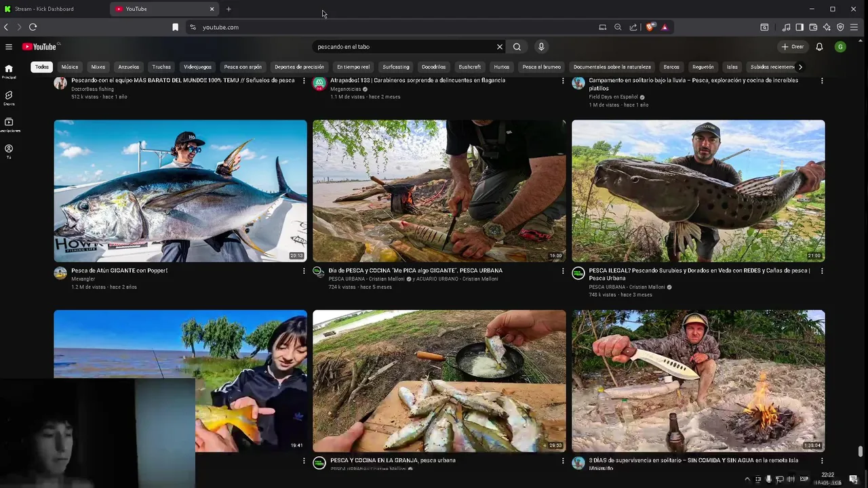Open options for Atrapados 133 Carabineros video

pyautogui.click(x=563, y=81)
